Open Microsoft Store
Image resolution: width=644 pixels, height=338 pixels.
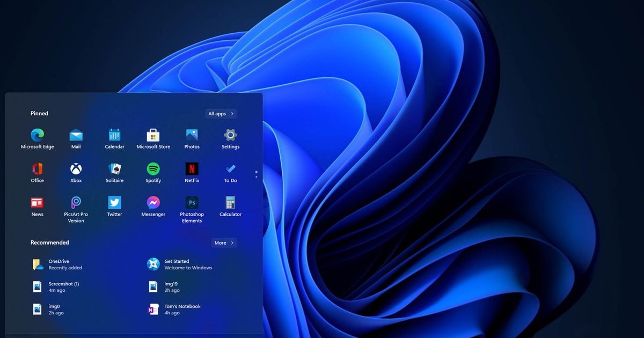click(153, 139)
